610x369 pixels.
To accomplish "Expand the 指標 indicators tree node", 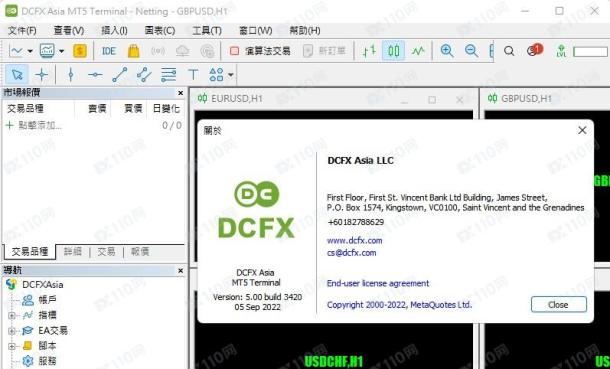I will click(x=11, y=315).
